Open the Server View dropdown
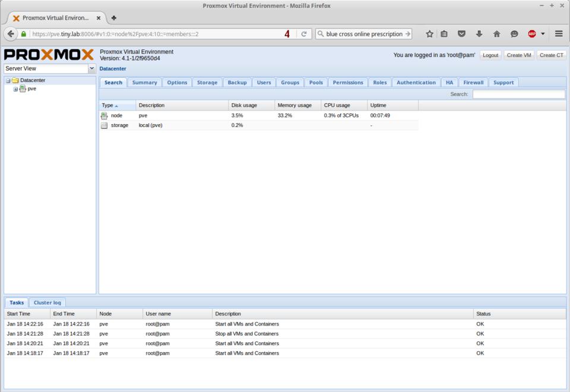The image size is (570, 392). 91,69
